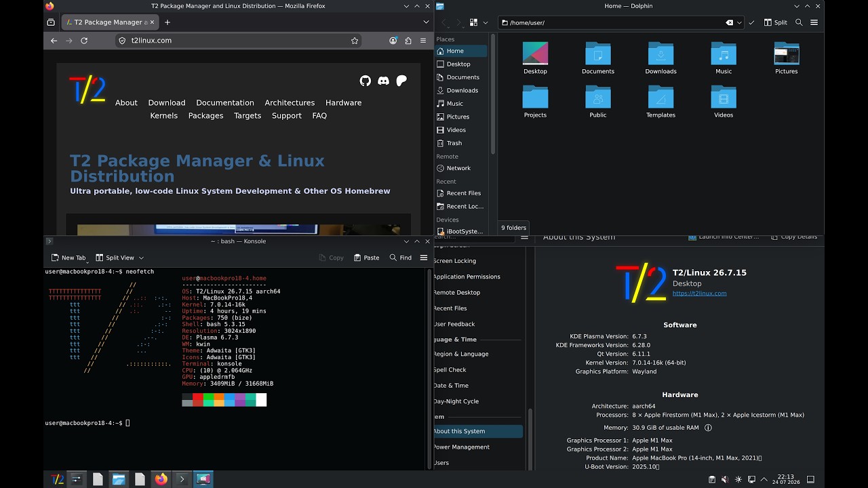This screenshot has width=868, height=488.
Task: Open the Firefox account icon
Action: point(393,41)
